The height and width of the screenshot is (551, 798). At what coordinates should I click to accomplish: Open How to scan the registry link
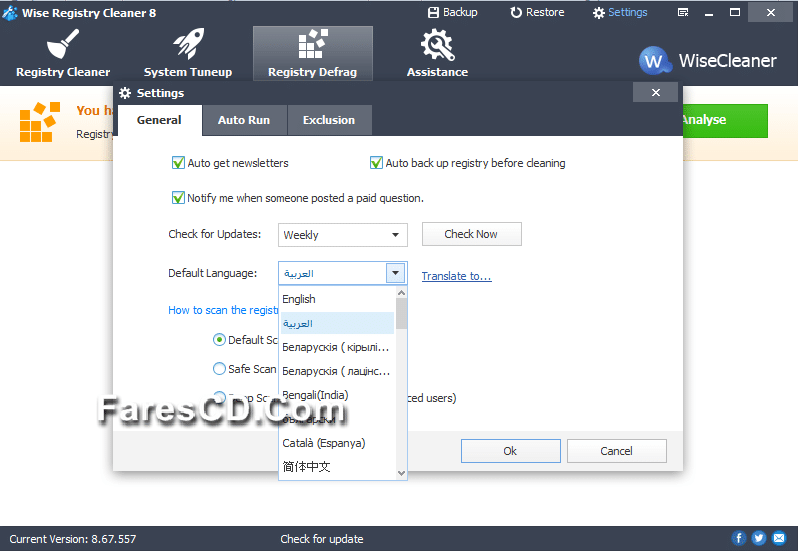pyautogui.click(x=223, y=310)
